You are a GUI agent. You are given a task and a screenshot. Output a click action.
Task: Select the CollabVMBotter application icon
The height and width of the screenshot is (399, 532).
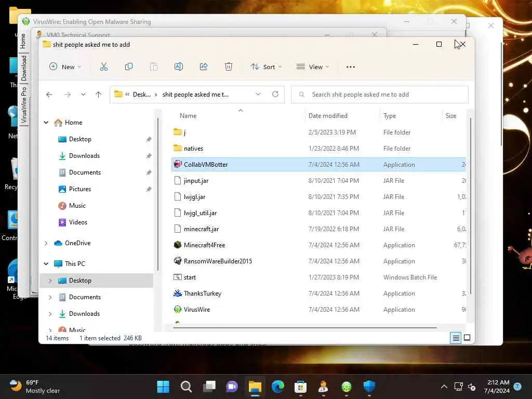click(x=178, y=165)
